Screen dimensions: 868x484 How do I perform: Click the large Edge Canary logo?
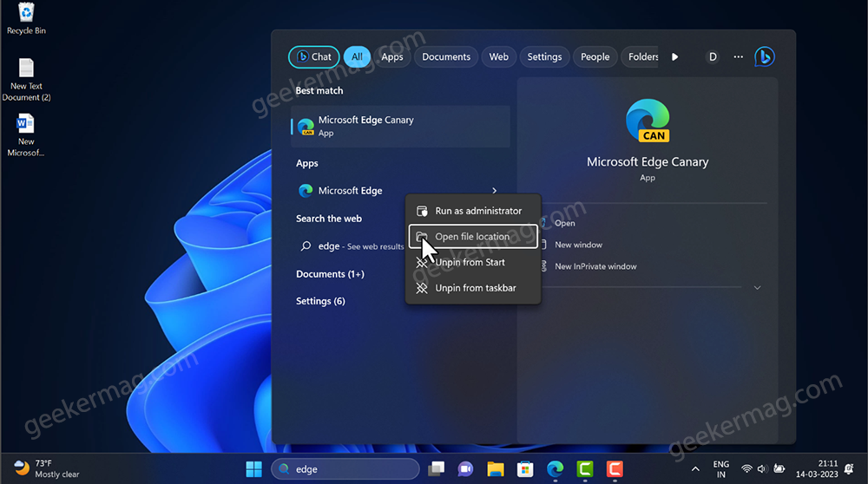(648, 121)
